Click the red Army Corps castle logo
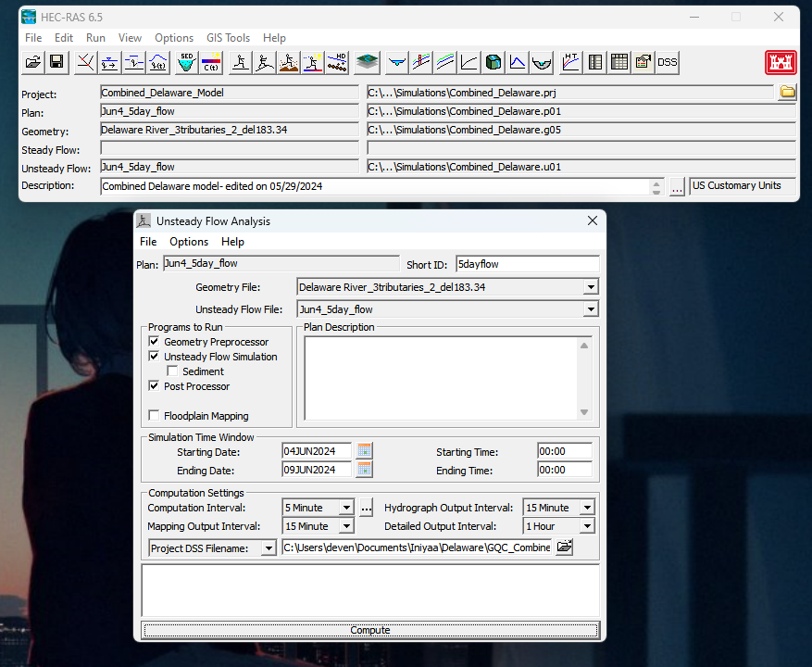Image resolution: width=812 pixels, height=667 pixels. click(x=781, y=63)
